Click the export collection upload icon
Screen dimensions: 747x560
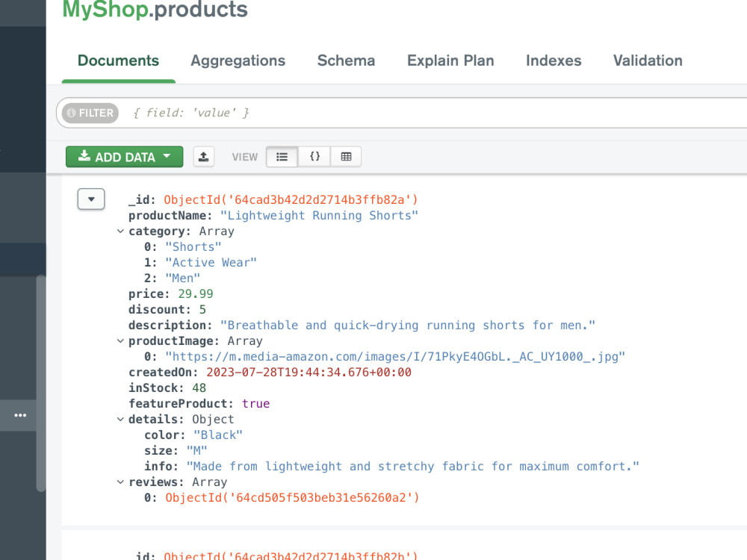(203, 156)
